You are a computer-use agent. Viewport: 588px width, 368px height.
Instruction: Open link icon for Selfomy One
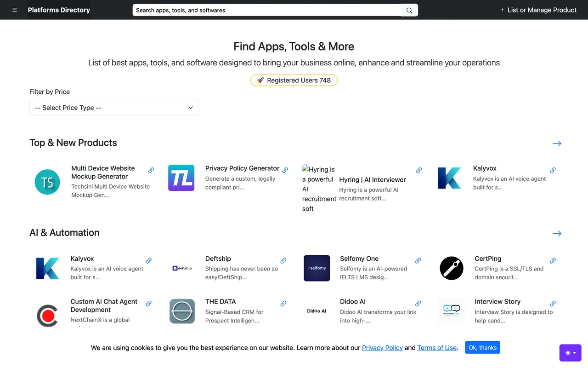[x=418, y=260]
